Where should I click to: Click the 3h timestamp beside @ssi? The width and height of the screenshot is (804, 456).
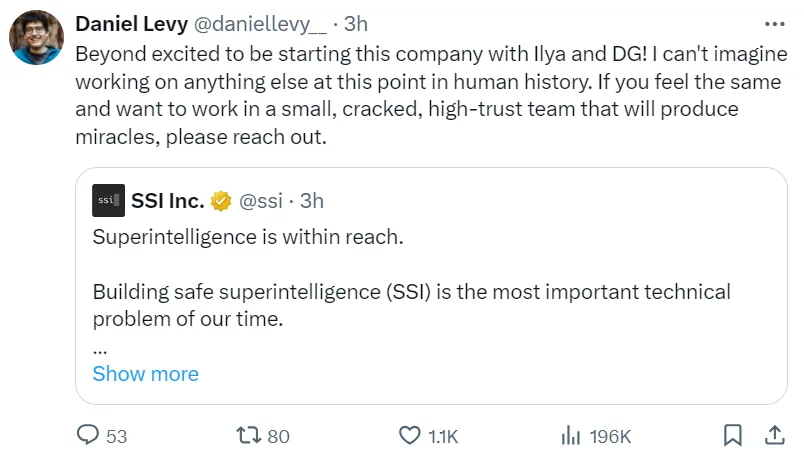312,201
